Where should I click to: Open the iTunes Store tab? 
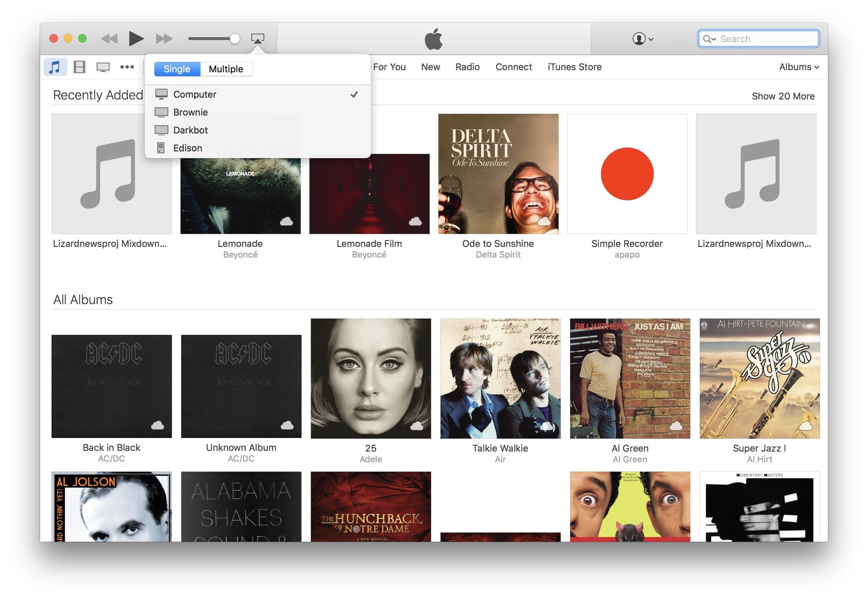[574, 67]
